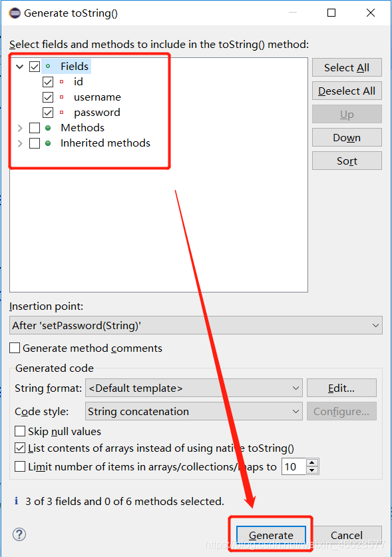The image size is (392, 557).
Task: Check the Generate method comments box
Action: pos(16,348)
